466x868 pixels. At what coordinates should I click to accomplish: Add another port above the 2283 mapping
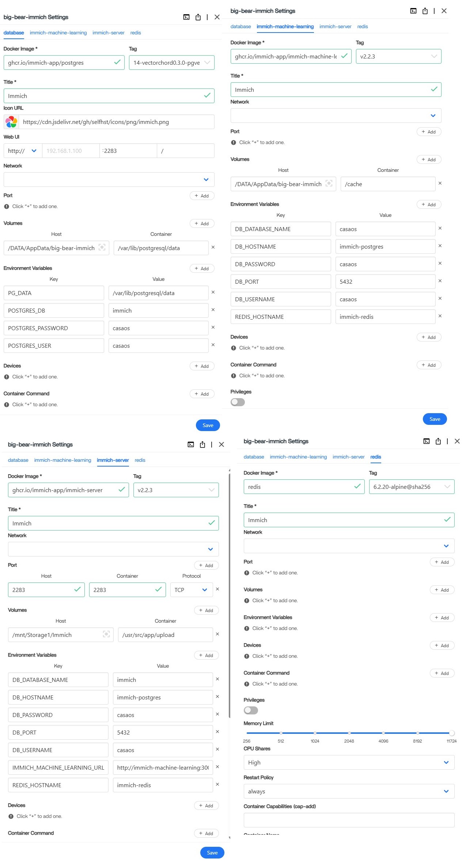[x=206, y=565]
